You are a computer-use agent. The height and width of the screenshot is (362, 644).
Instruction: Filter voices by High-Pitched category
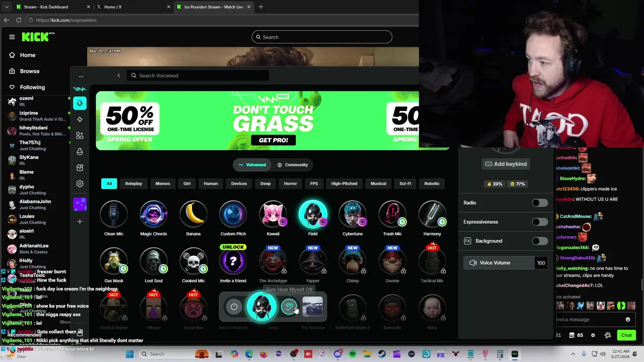point(344,184)
